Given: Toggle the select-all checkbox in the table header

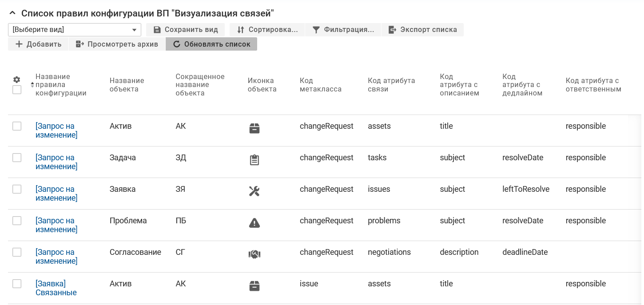Looking at the screenshot, I should coord(17,90).
